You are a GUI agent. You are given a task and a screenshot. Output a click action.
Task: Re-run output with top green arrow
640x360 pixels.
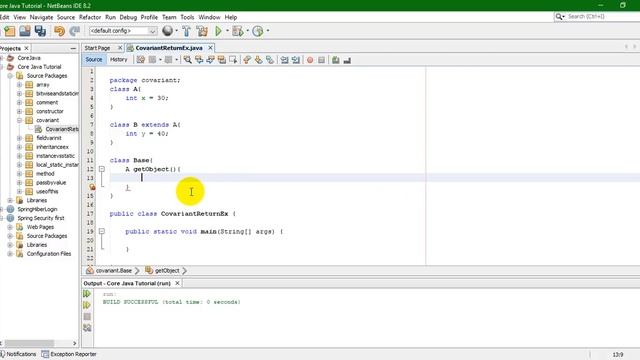pyautogui.click(x=87, y=293)
